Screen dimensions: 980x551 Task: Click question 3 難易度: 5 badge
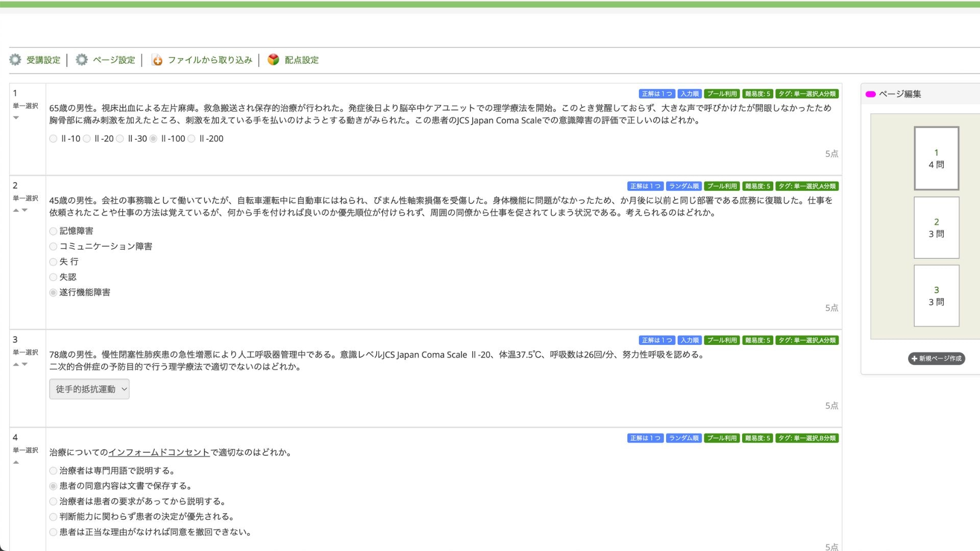(x=757, y=340)
